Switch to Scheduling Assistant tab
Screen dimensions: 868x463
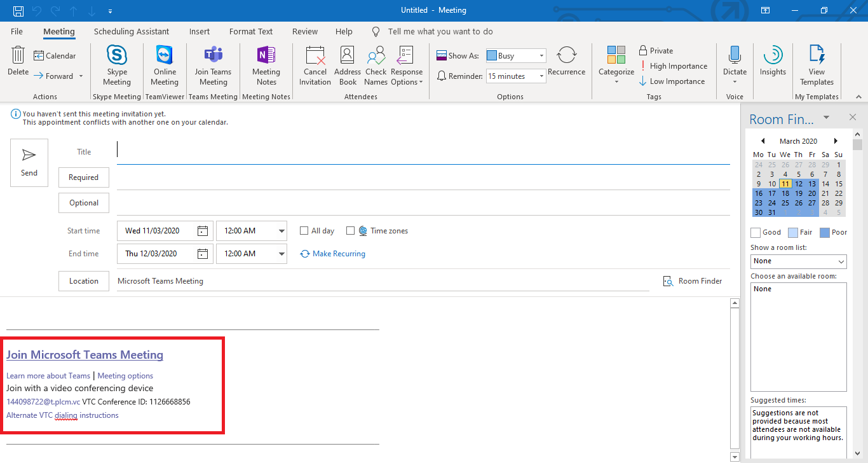(132, 31)
